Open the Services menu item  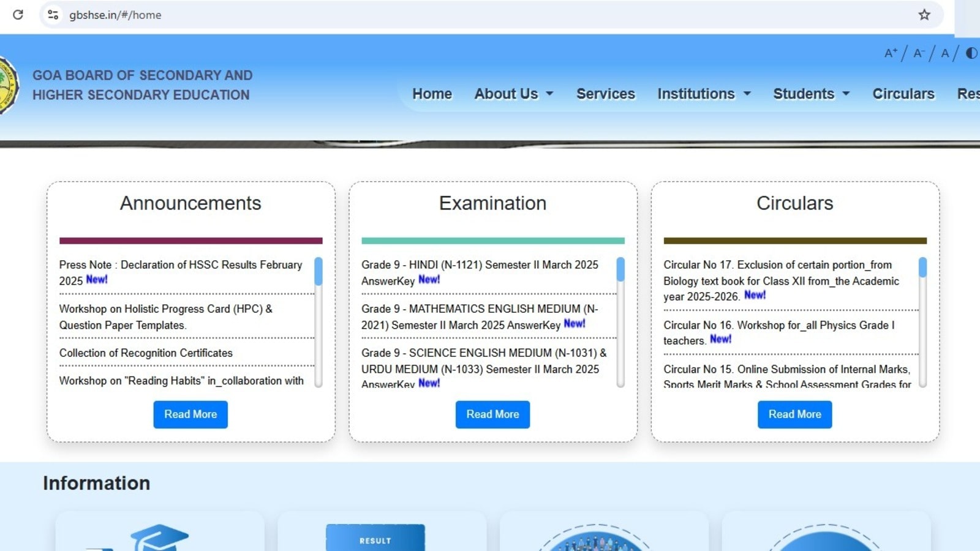605,94
